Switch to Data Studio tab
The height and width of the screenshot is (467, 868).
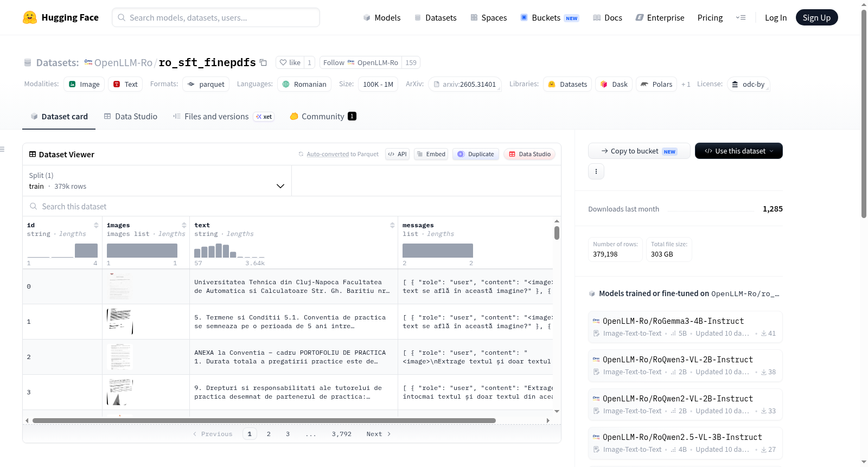(131, 116)
